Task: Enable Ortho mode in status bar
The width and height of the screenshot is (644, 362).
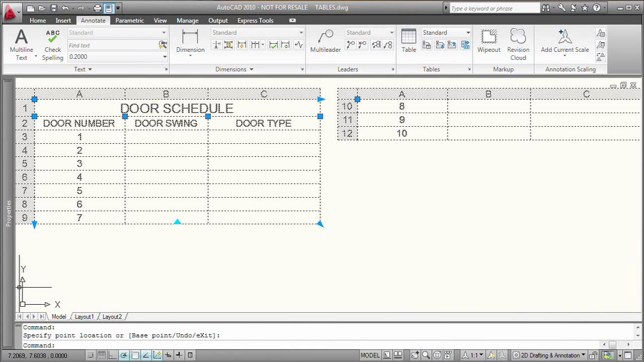Action: point(112,355)
